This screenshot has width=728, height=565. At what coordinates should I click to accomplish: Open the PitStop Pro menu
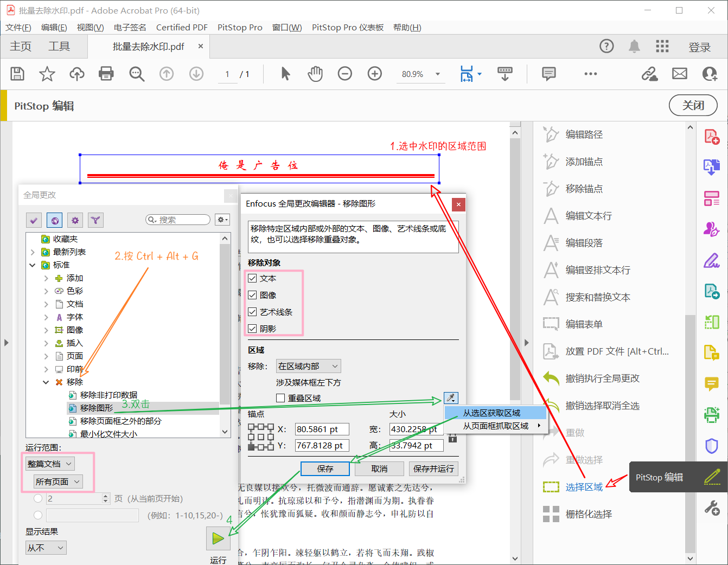pyautogui.click(x=240, y=28)
